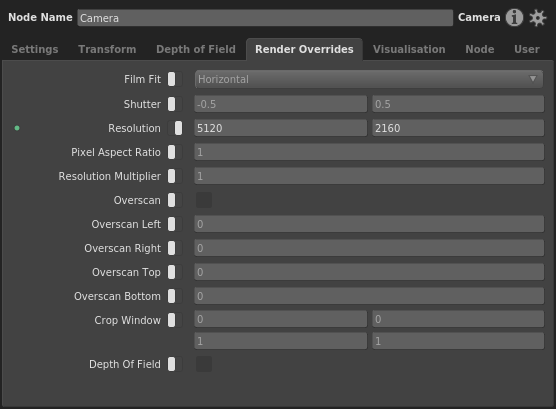
Task: Check the Overscan value checkbox
Action: 204,200
